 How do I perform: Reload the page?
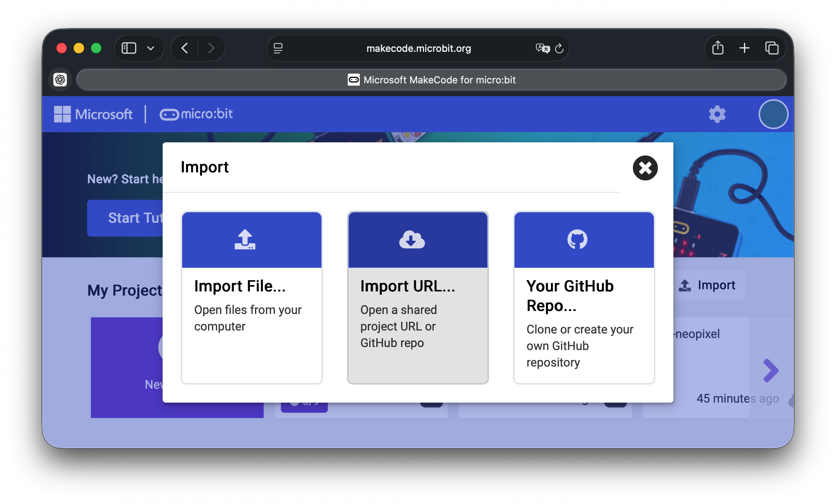pos(559,48)
